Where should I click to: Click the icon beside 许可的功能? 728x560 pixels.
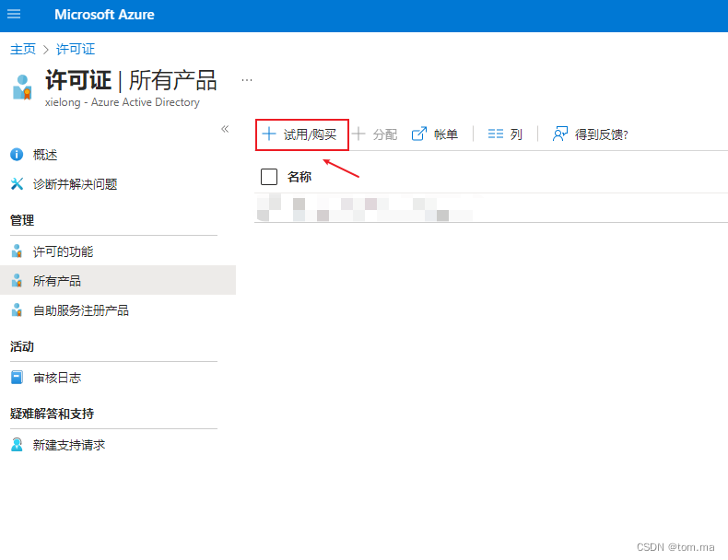click(x=17, y=251)
